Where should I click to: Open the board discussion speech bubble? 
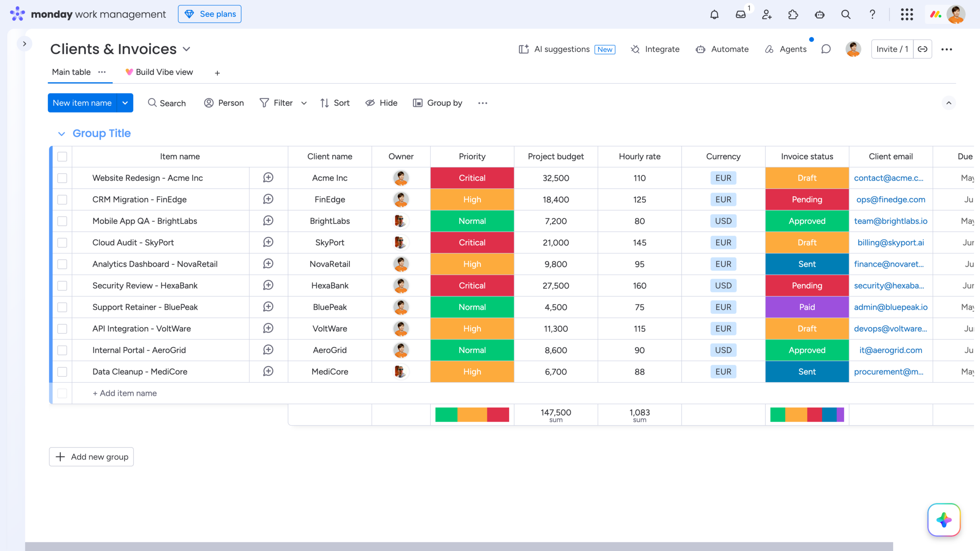click(x=826, y=49)
